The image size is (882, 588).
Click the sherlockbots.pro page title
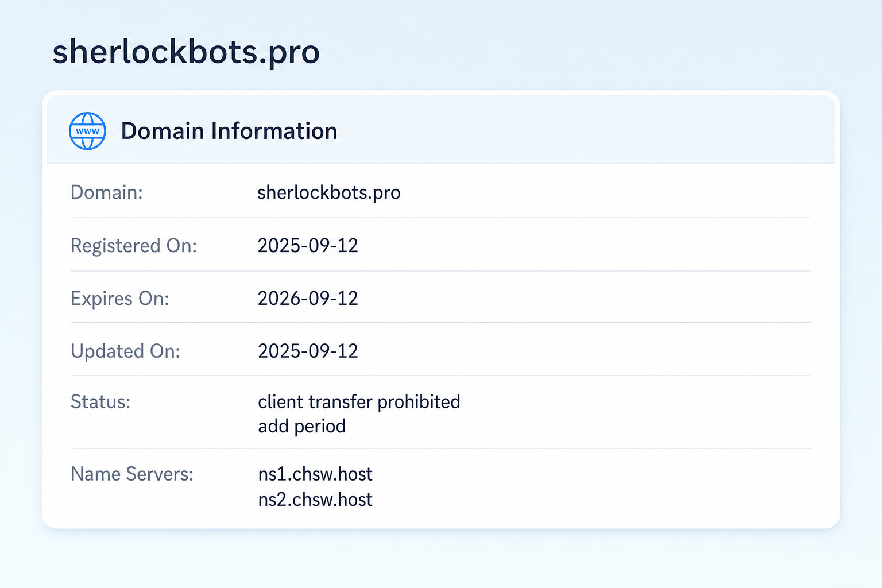pyautogui.click(x=186, y=53)
